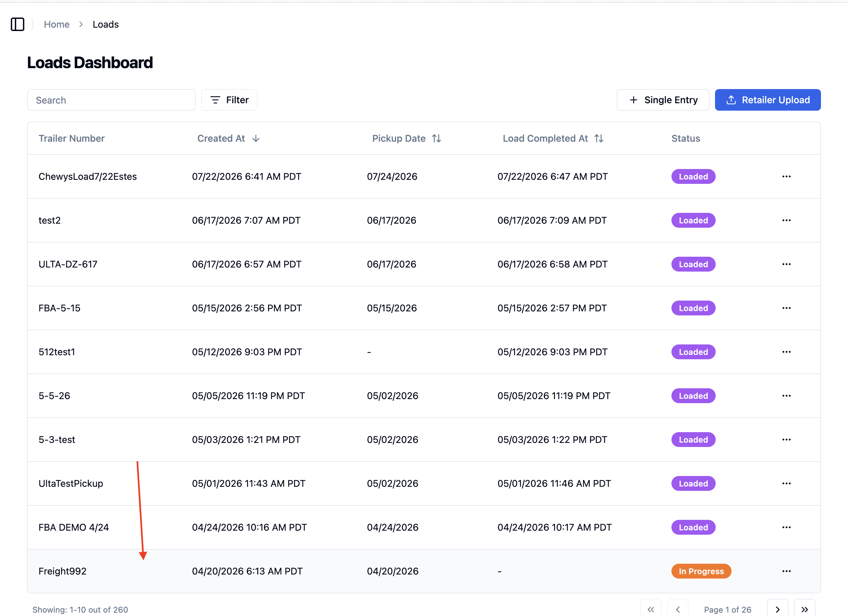The height and width of the screenshot is (616, 848).
Task: Open row actions menu for 512test1
Action: click(786, 352)
